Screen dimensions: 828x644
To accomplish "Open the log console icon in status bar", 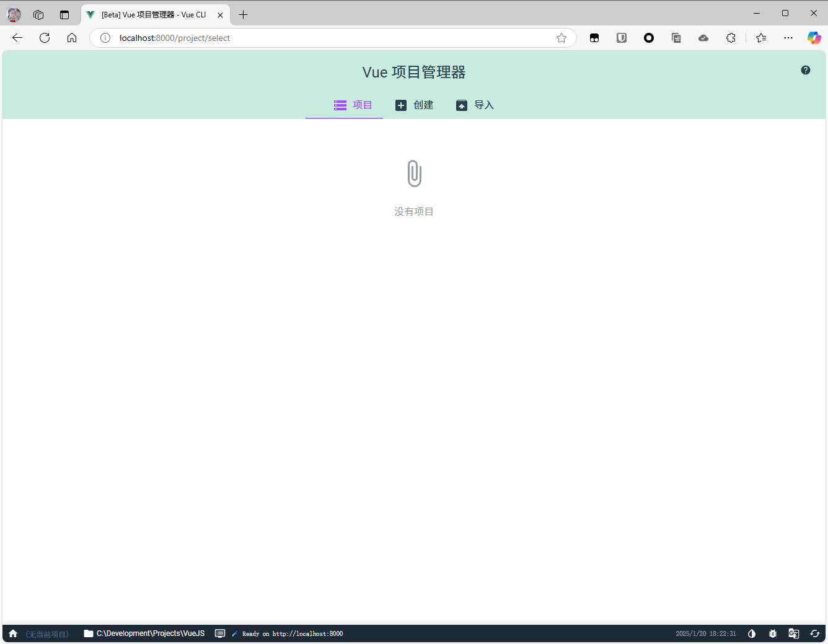I will (x=220, y=633).
